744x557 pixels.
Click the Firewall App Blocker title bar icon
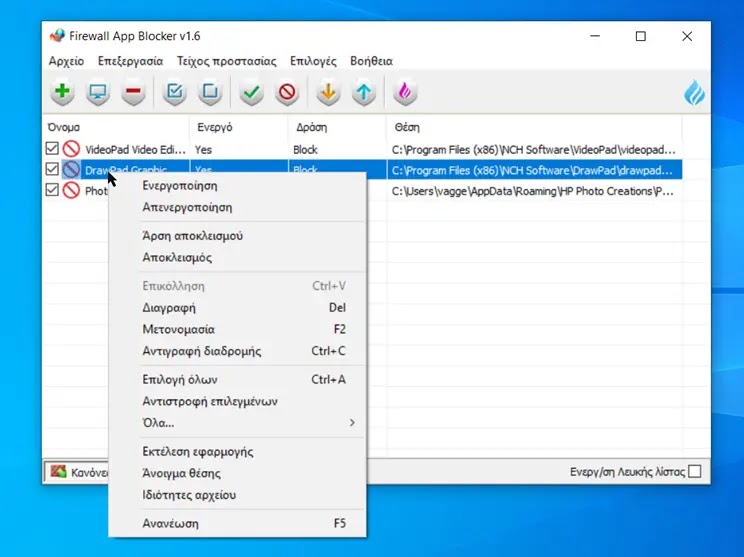(57, 36)
